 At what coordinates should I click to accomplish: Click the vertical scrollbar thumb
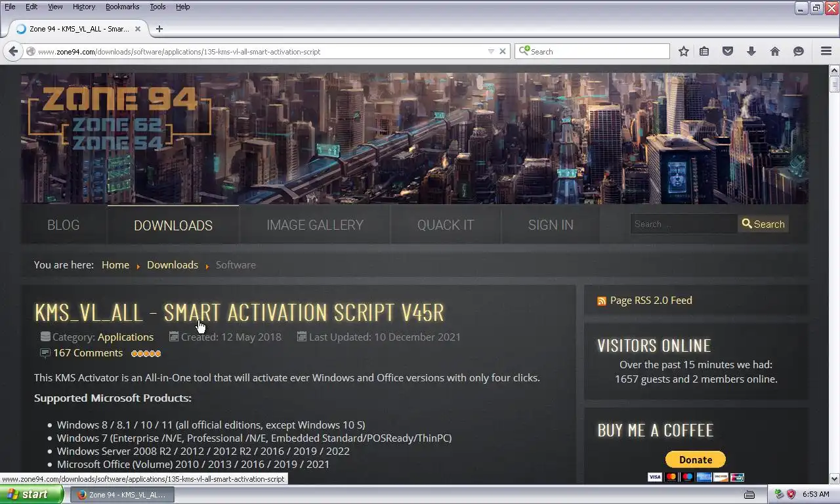835,85
